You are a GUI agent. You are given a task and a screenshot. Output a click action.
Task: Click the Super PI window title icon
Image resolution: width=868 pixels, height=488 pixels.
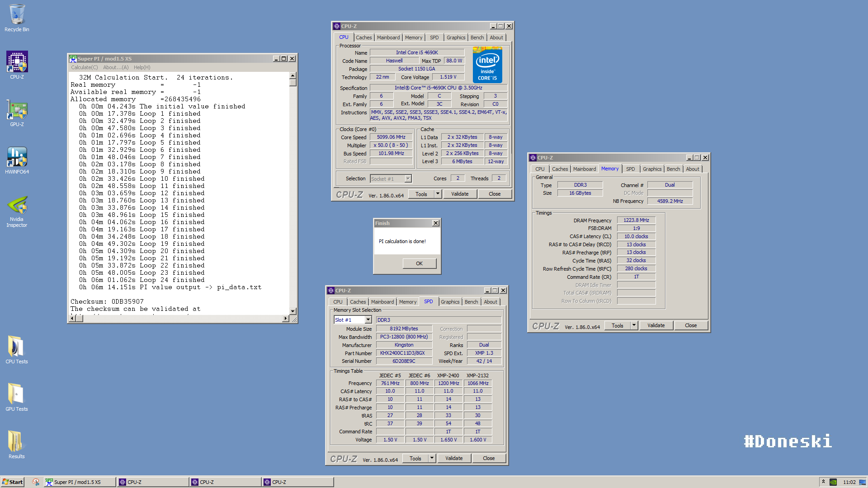73,59
